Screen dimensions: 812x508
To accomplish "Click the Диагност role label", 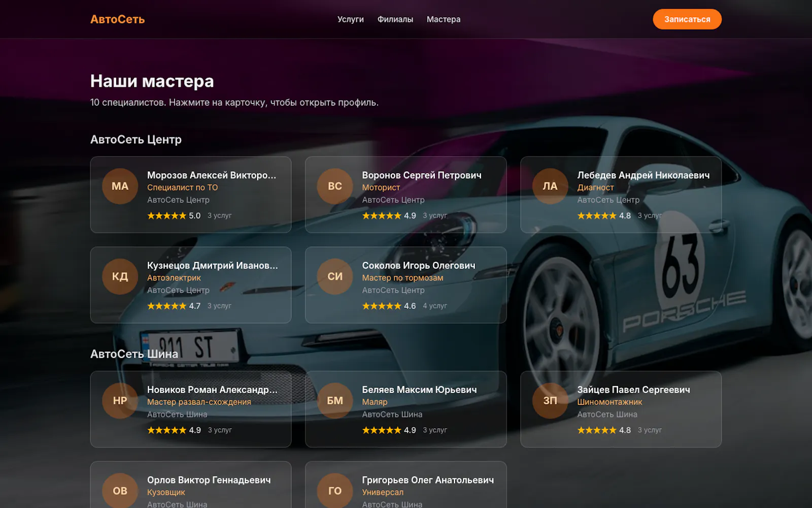I will click(x=595, y=187).
